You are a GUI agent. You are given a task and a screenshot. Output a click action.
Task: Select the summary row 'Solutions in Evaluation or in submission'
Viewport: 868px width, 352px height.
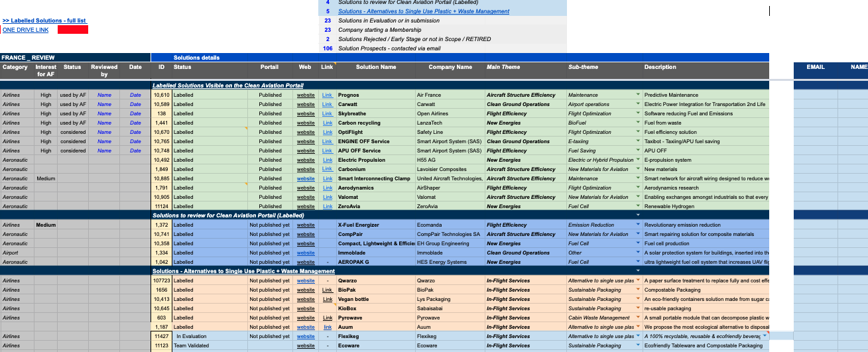(443, 21)
